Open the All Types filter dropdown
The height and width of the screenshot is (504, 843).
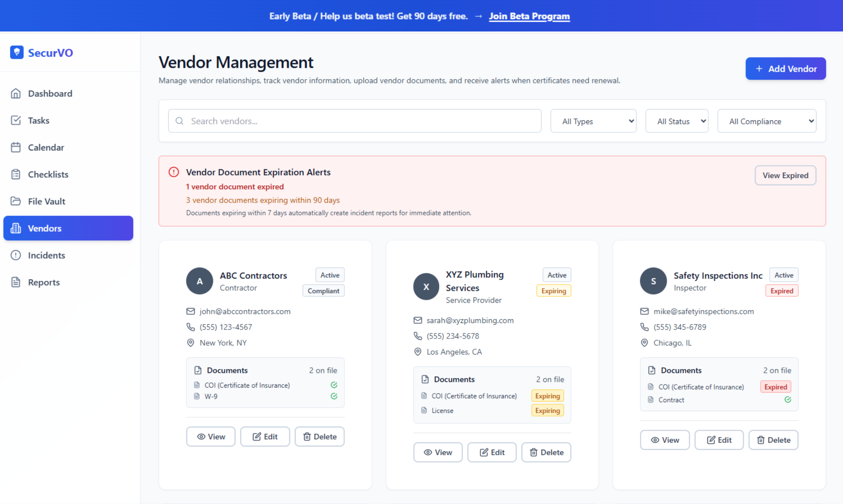tap(593, 121)
